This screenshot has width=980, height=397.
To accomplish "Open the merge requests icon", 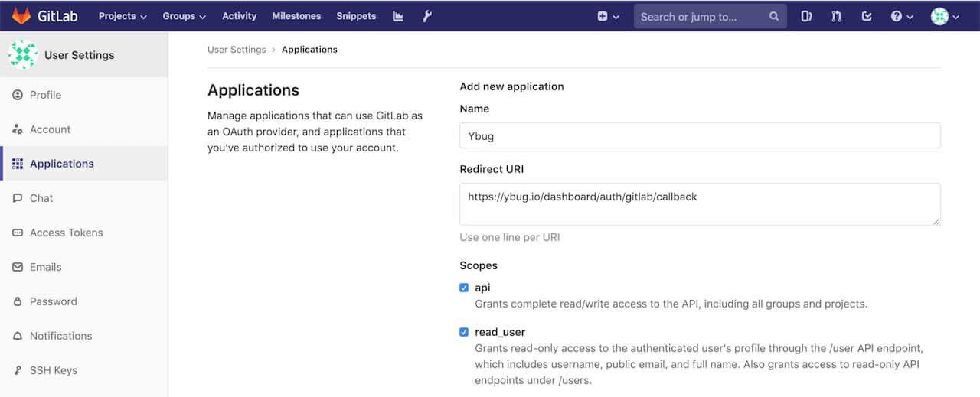I will click(836, 16).
